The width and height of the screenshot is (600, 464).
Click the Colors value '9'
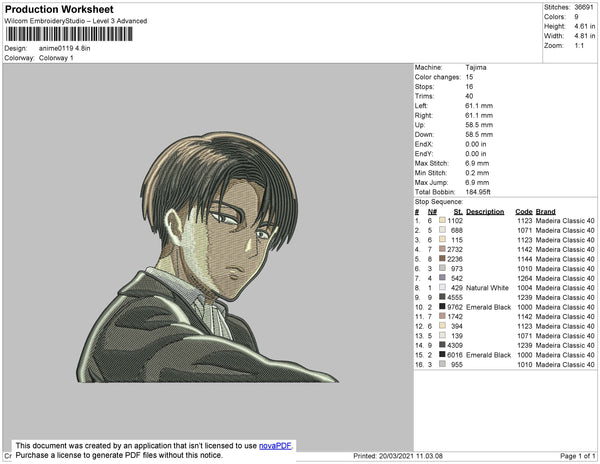pyautogui.click(x=576, y=17)
